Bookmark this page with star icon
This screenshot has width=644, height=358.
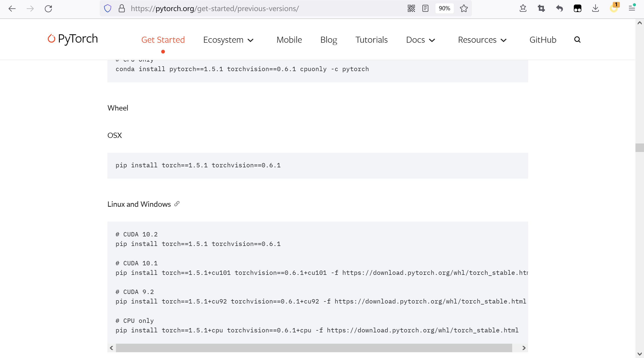pos(464,9)
